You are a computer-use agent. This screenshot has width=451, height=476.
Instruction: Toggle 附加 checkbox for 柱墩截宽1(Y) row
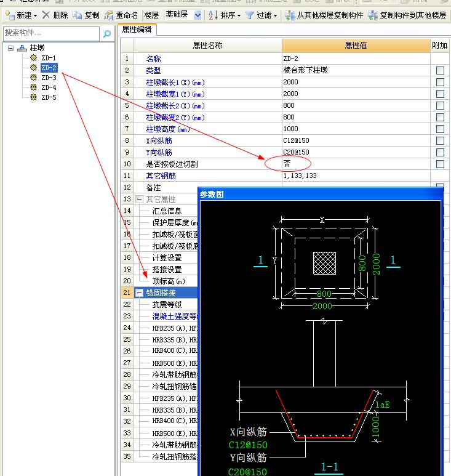(440, 94)
